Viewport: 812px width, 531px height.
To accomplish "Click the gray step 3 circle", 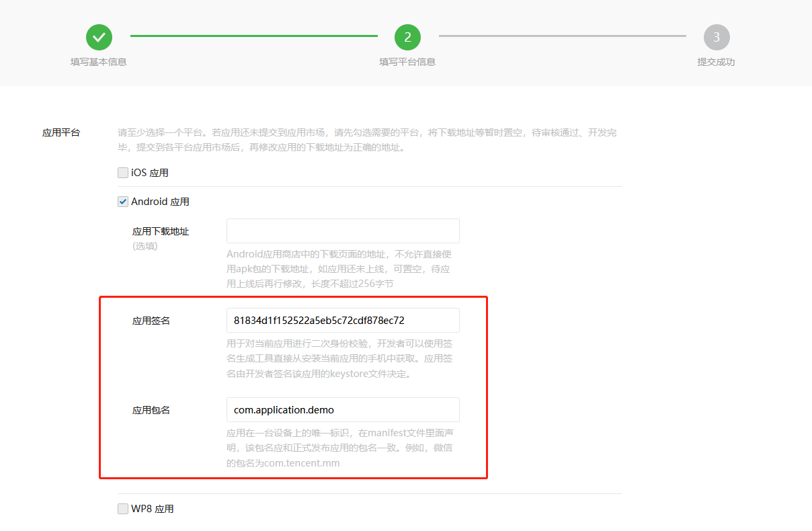I will pyautogui.click(x=716, y=37).
